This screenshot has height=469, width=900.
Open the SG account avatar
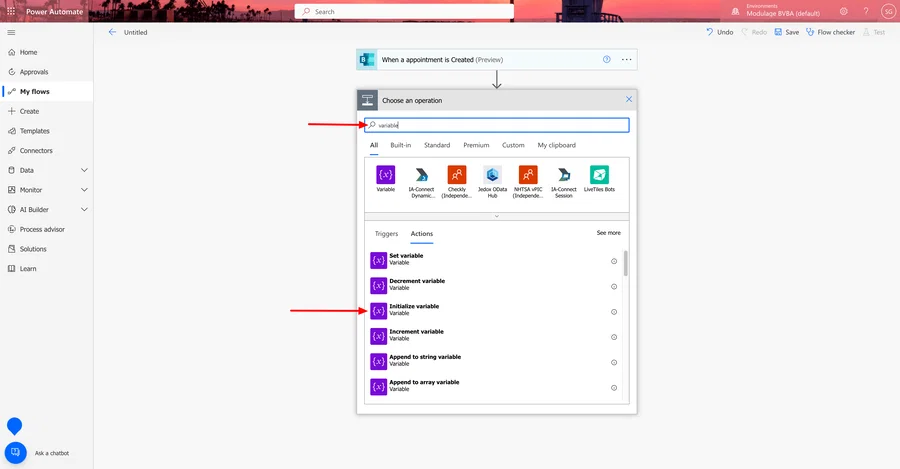888,11
